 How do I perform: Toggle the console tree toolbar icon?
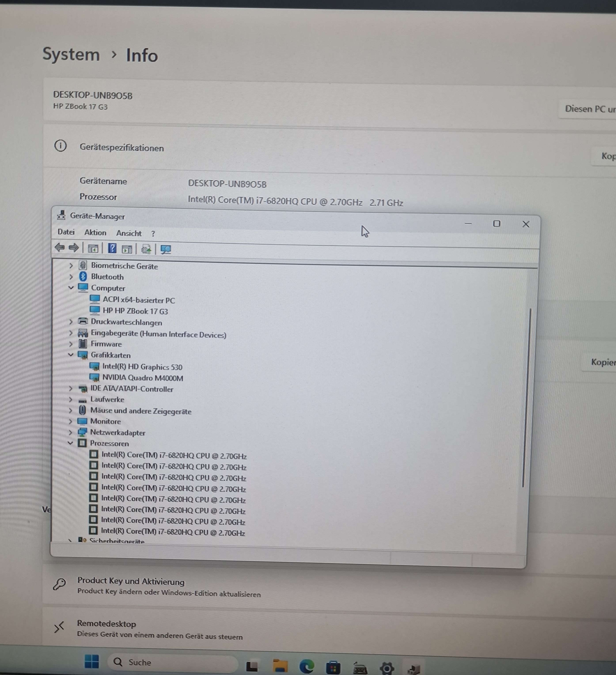[93, 248]
